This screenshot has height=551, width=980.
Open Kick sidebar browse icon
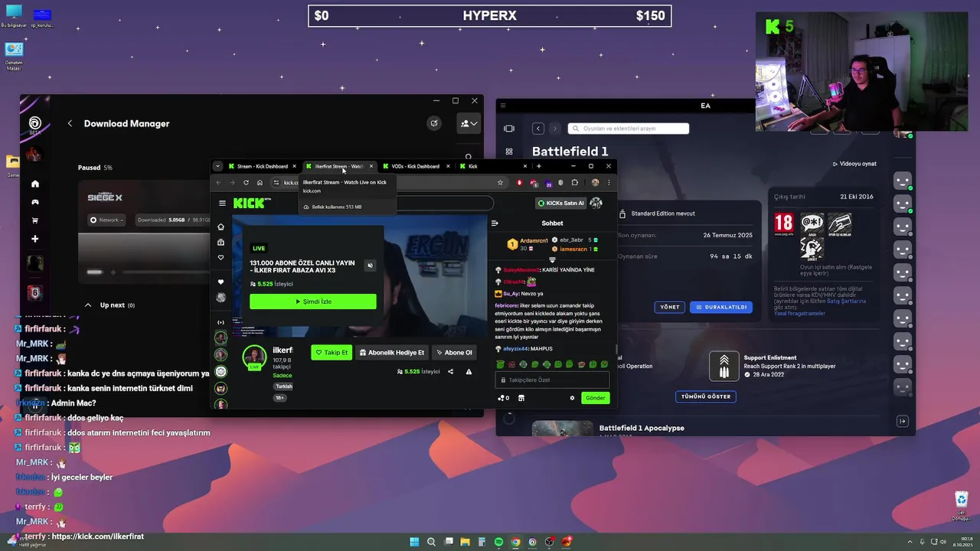pos(221,242)
